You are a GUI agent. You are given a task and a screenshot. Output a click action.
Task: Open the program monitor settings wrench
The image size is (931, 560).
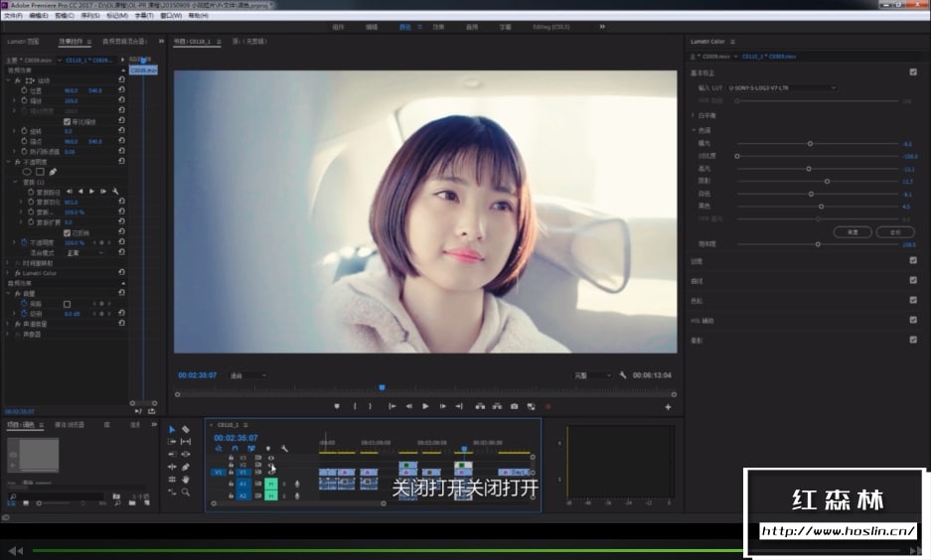pos(623,375)
